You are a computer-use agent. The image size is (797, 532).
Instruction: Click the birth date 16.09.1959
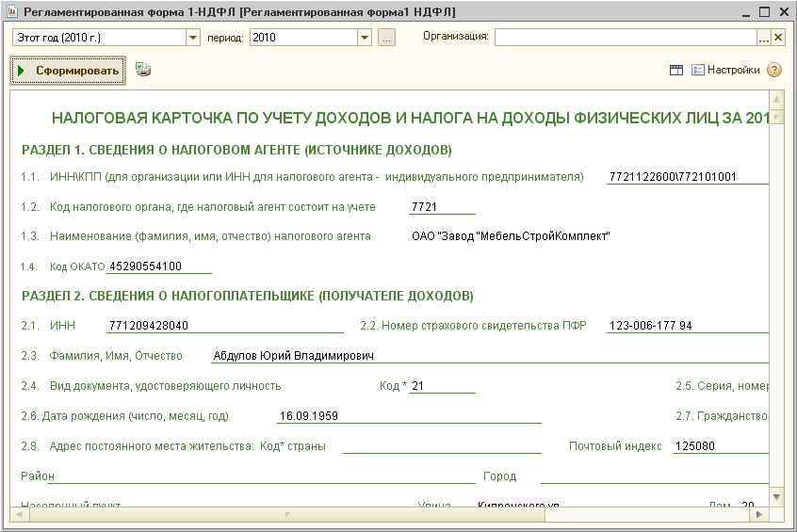tap(309, 415)
